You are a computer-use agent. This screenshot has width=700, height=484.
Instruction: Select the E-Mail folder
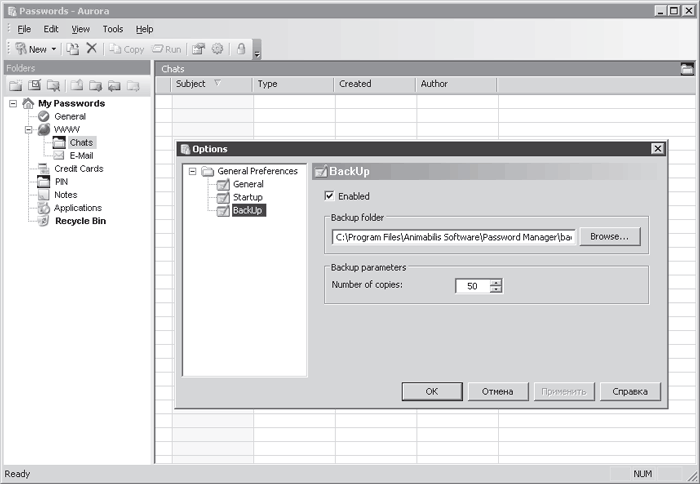pos(81,155)
